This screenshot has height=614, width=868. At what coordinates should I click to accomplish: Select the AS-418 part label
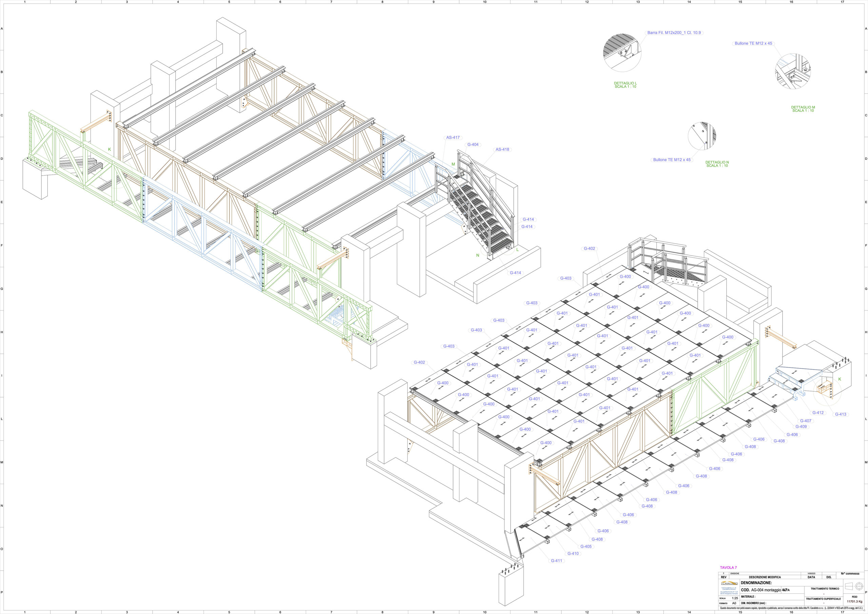502,149
